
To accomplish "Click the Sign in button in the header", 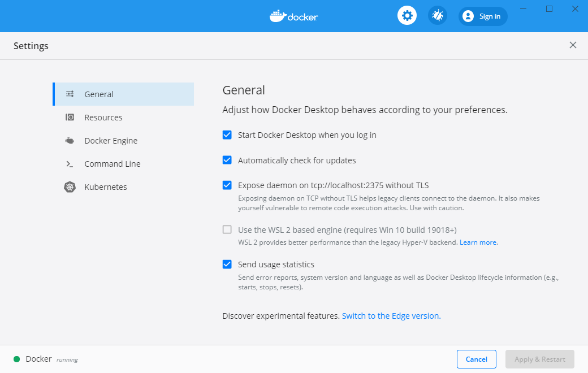I will [482, 16].
